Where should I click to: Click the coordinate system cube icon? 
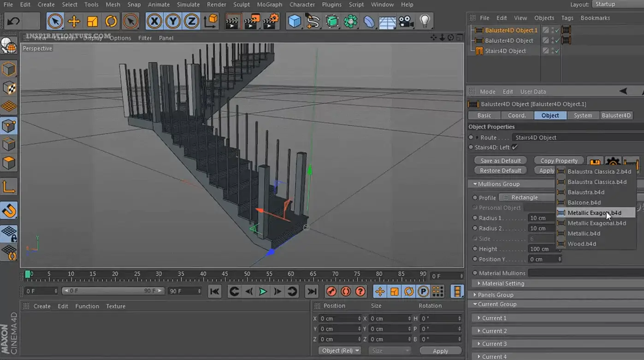tap(211, 21)
